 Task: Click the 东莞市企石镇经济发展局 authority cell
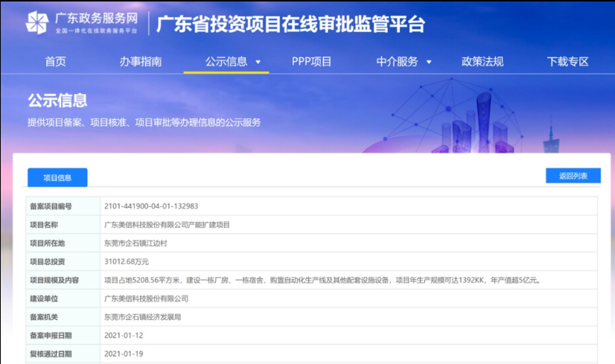[x=142, y=317]
